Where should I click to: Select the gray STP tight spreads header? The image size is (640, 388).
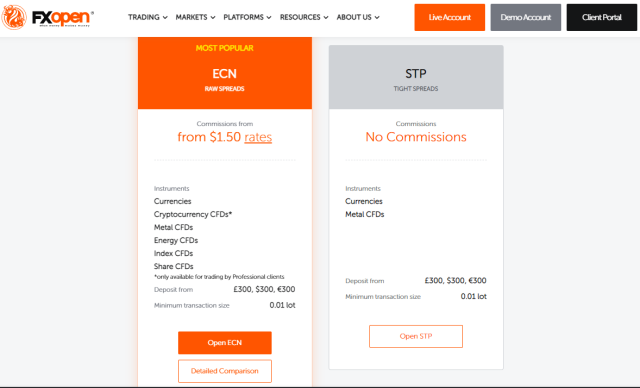(416, 77)
